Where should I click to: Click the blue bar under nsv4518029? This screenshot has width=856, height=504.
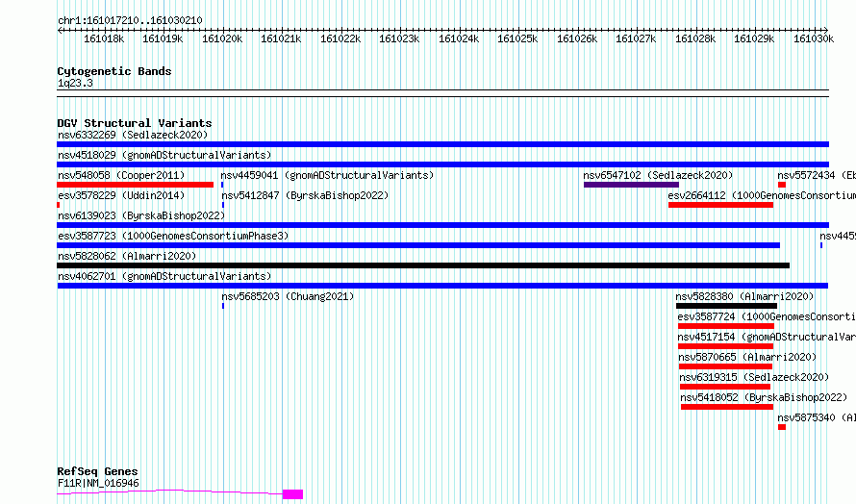point(442,164)
